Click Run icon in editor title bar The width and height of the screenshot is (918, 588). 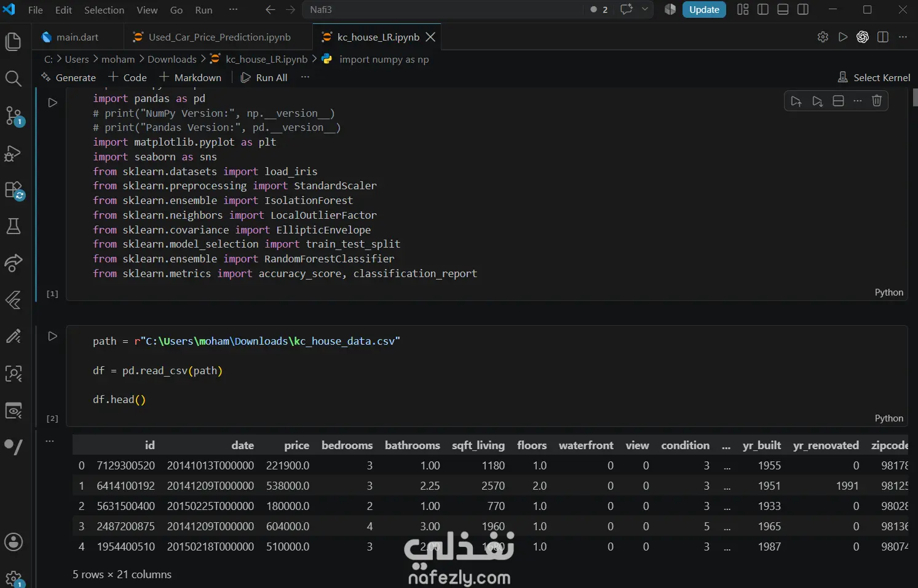click(x=843, y=37)
